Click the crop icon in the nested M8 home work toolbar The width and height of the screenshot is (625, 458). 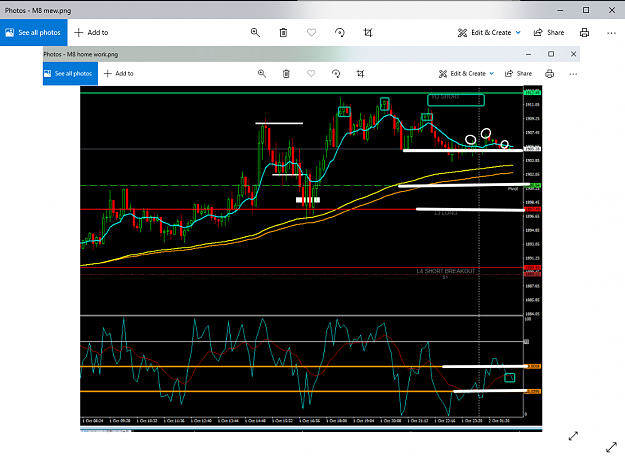coord(360,73)
